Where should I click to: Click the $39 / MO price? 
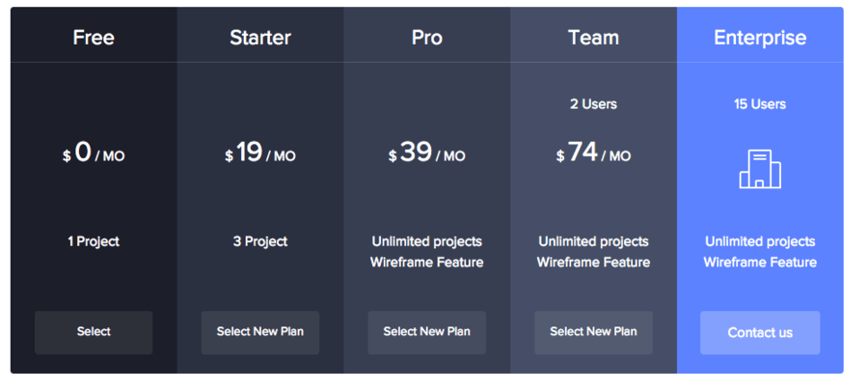[427, 153]
